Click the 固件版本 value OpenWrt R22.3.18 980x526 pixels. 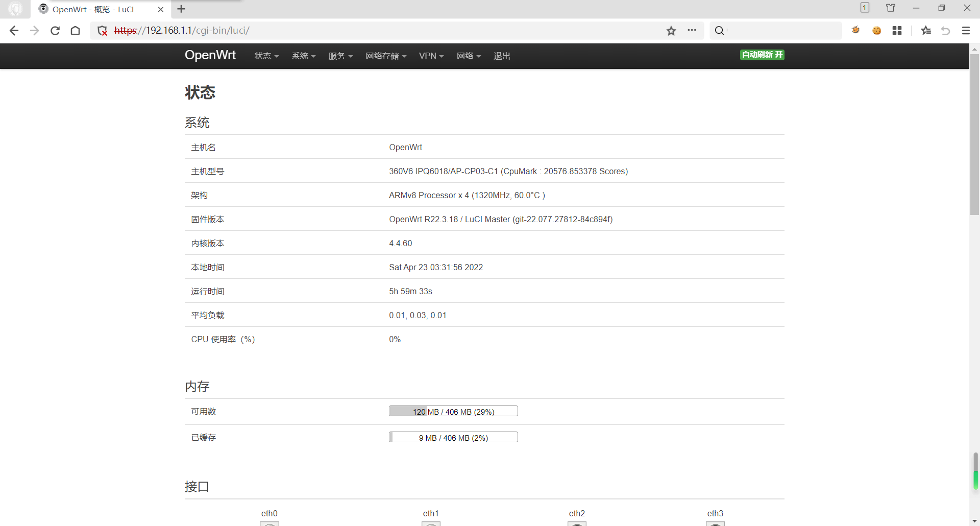pos(501,219)
